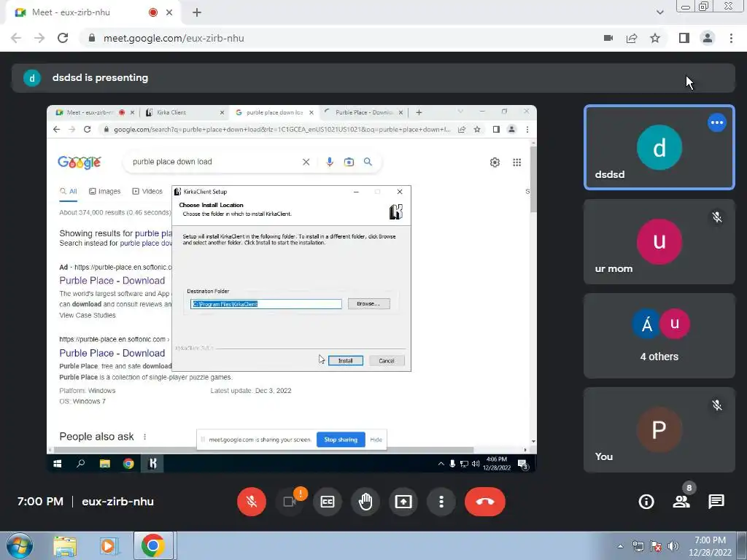The width and height of the screenshot is (747, 560).
Task: Unmute the microphone in Meet controls
Action: [x=252, y=502]
